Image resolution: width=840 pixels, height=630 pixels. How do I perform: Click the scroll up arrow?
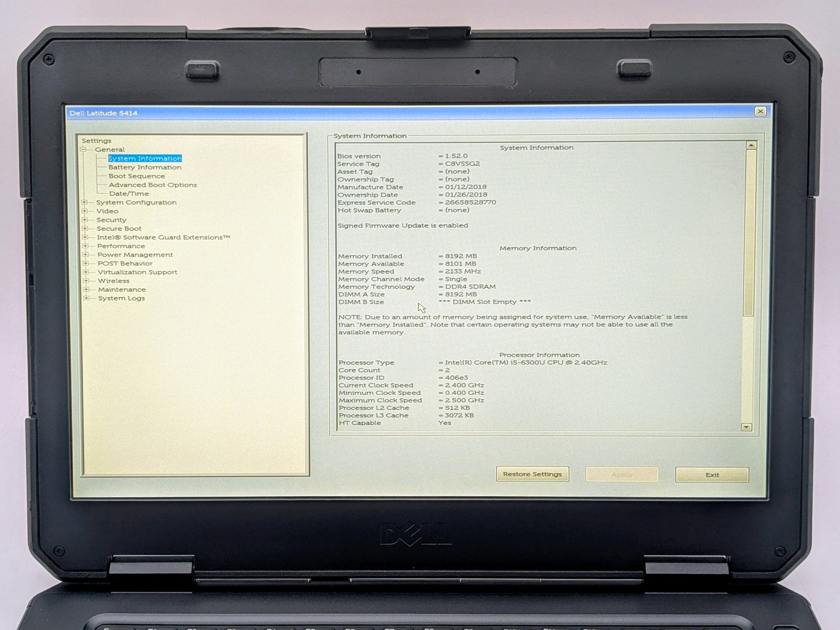[x=751, y=145]
